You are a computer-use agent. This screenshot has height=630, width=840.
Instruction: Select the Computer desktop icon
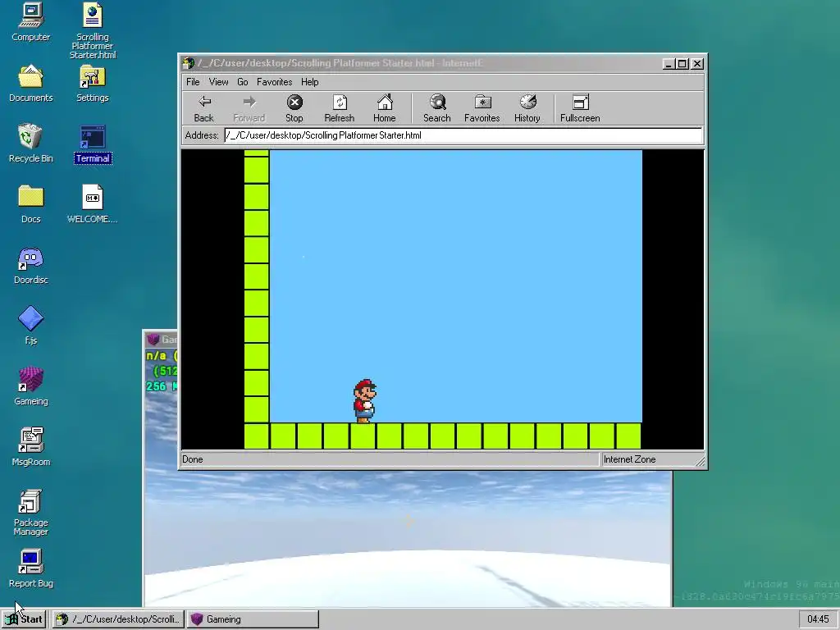point(31,22)
